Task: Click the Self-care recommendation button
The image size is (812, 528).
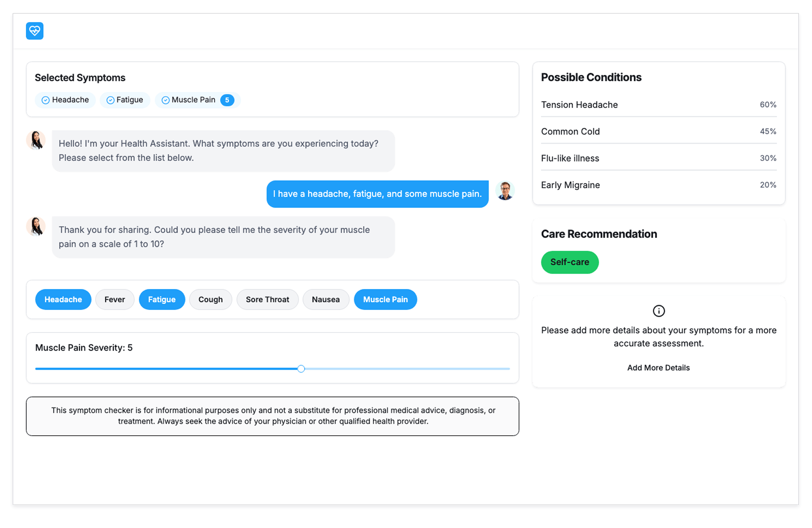Action: point(569,262)
